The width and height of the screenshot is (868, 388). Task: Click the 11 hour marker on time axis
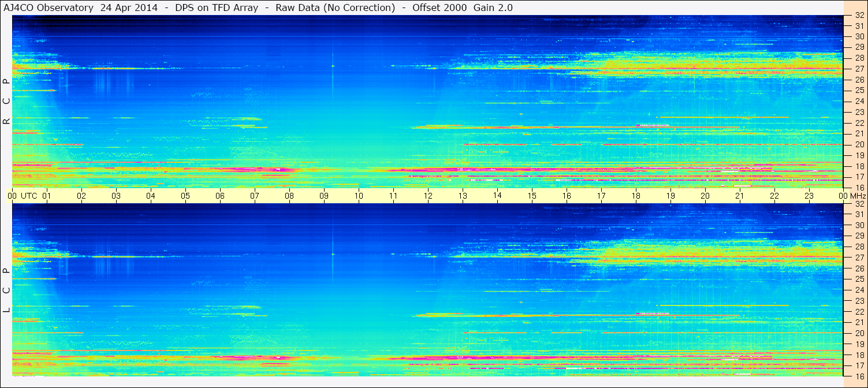click(393, 196)
